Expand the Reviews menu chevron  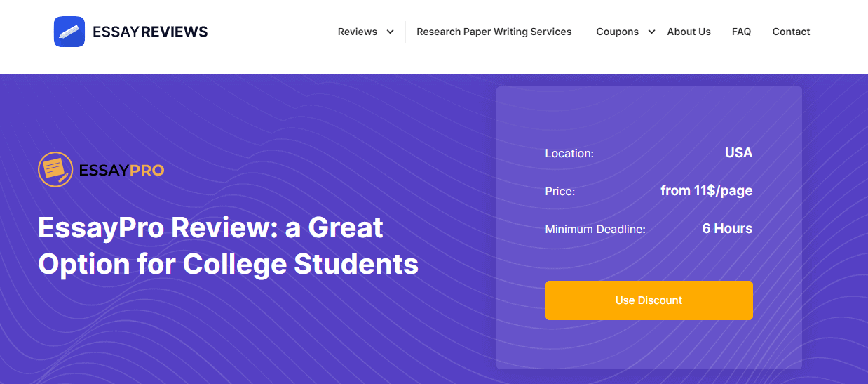pos(391,32)
